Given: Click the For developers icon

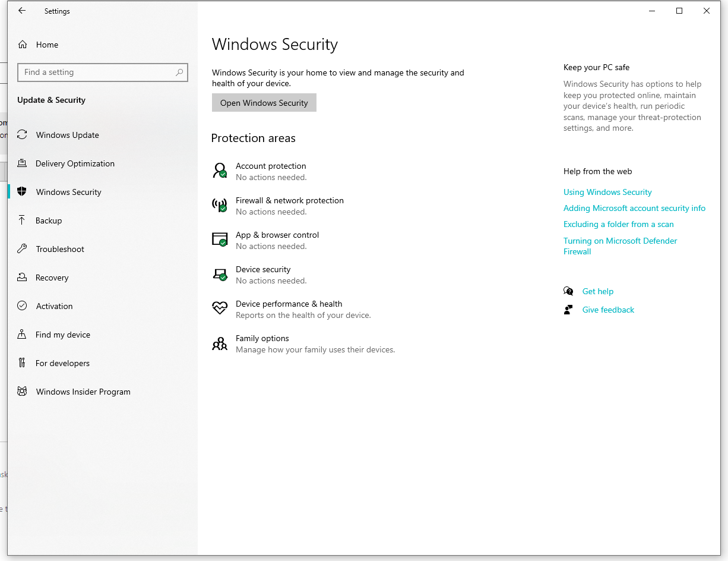Looking at the screenshot, I should point(22,363).
